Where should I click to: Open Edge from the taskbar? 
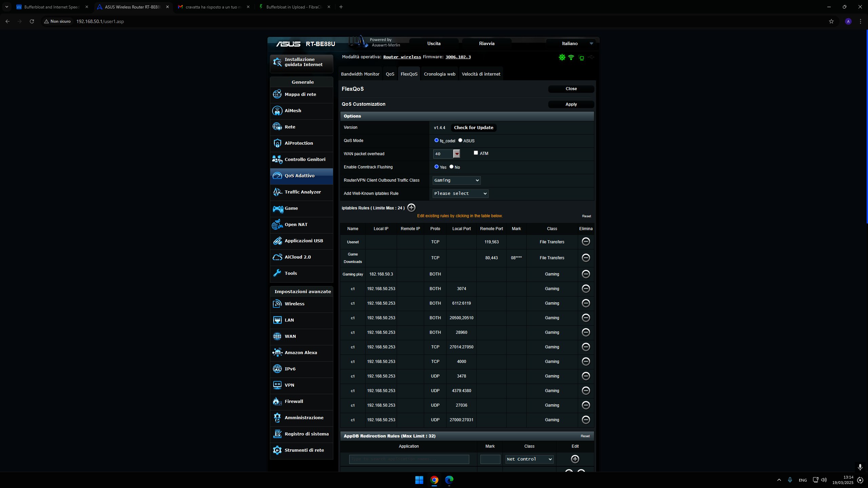pos(449,480)
